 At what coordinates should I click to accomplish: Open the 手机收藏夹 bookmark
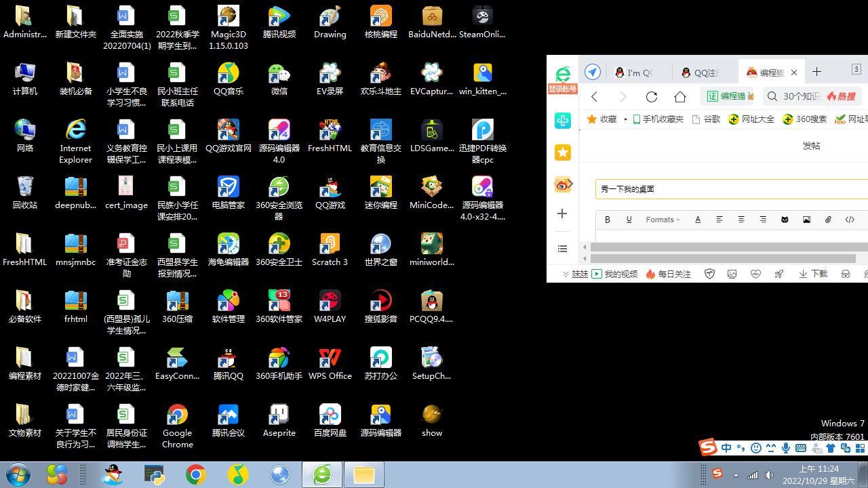[x=658, y=119]
